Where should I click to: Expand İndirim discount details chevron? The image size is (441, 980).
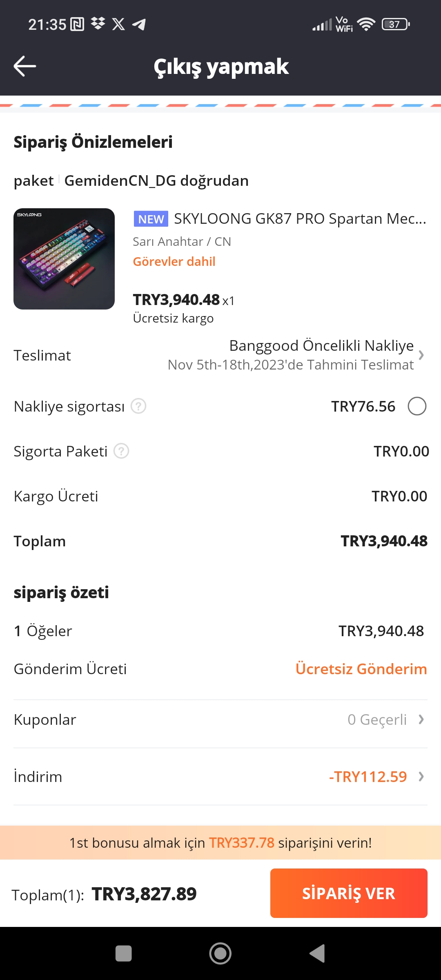(x=421, y=776)
